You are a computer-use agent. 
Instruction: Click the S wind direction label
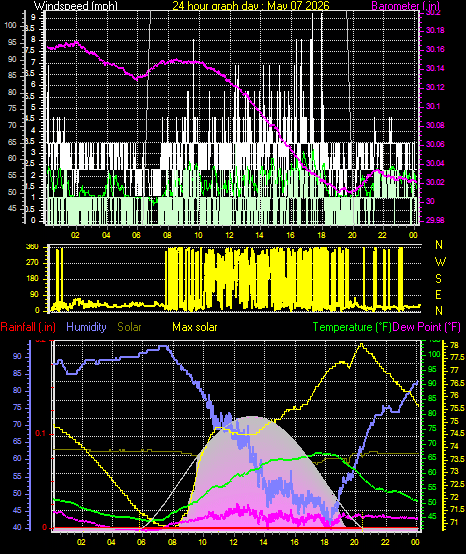click(x=438, y=279)
